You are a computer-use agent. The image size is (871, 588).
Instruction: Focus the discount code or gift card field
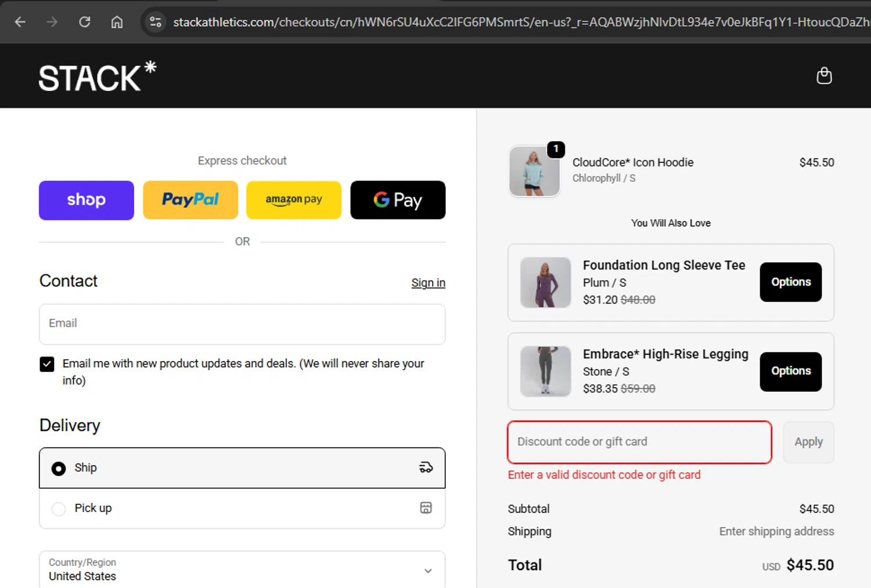pos(639,442)
